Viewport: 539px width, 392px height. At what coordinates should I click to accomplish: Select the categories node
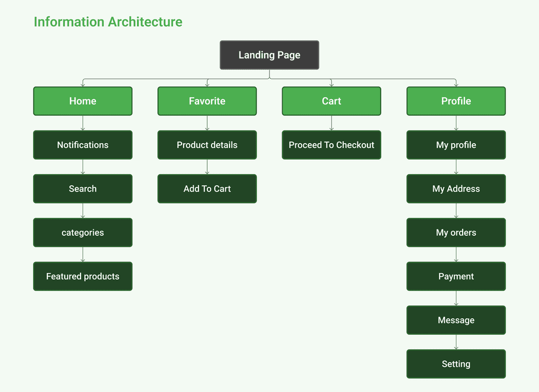tap(83, 233)
